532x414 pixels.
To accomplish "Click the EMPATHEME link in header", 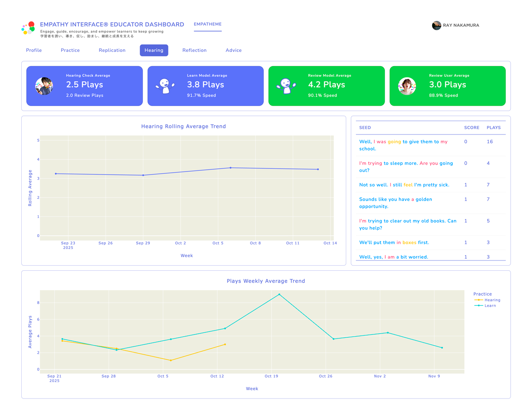I will pos(207,24).
